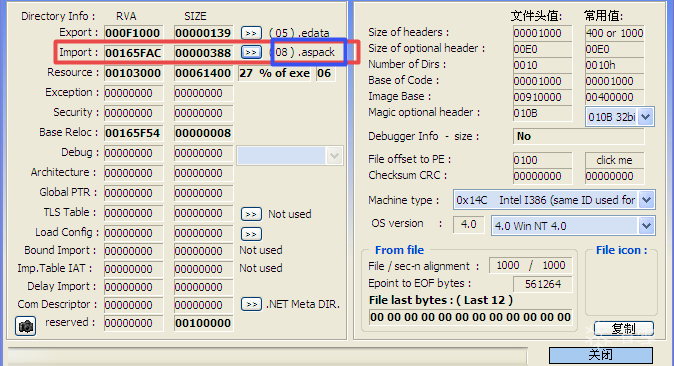Click the 'Not used' label beside Bound Import
Screen dimensions: 674x366
261,250
